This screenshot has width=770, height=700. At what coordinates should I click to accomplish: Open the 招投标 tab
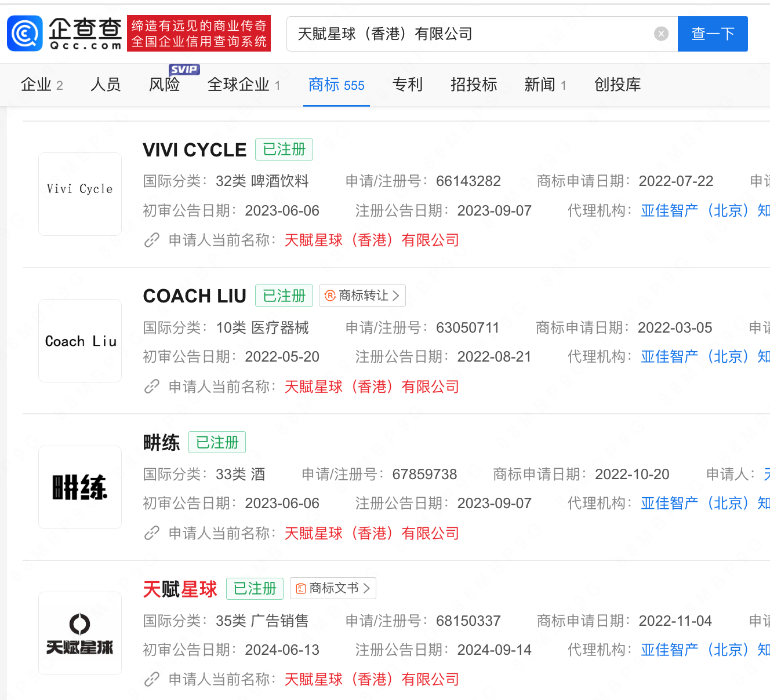(x=474, y=85)
